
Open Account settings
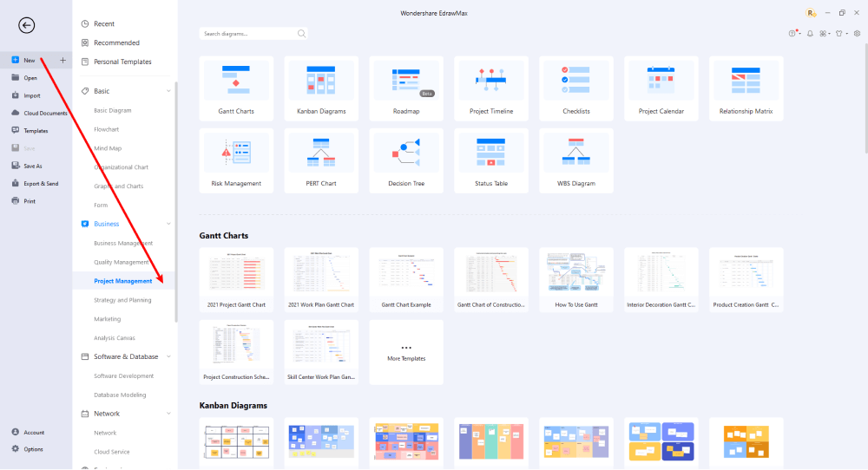[36, 433]
